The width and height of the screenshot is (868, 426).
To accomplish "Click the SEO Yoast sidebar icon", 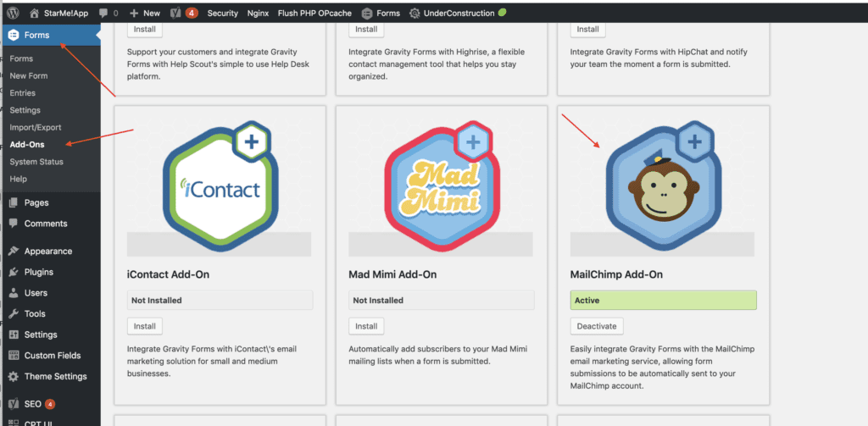I will pos(14,404).
